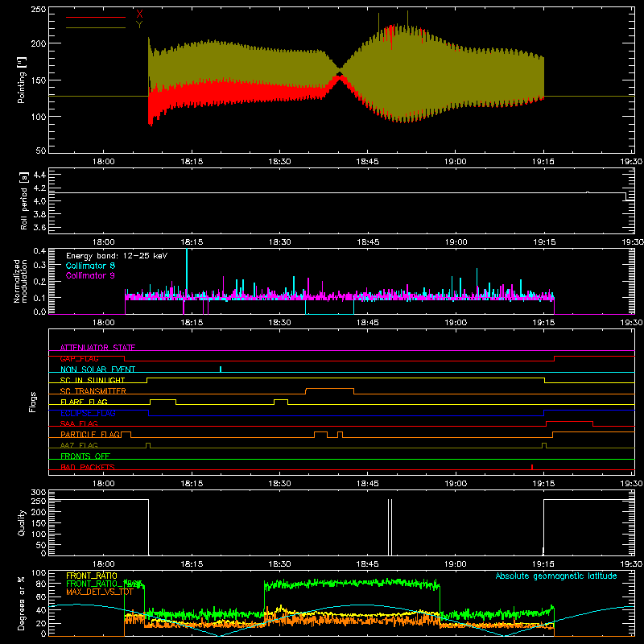Click the yellow FRONT_RATIO legend label
Image resolution: width=644 pixels, height=644 pixels.
[x=92, y=576]
